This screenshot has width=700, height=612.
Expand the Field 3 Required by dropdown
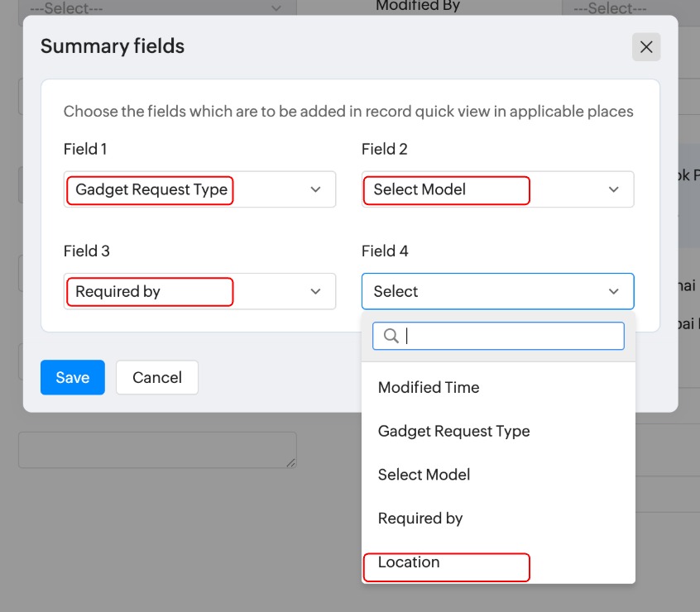199,291
